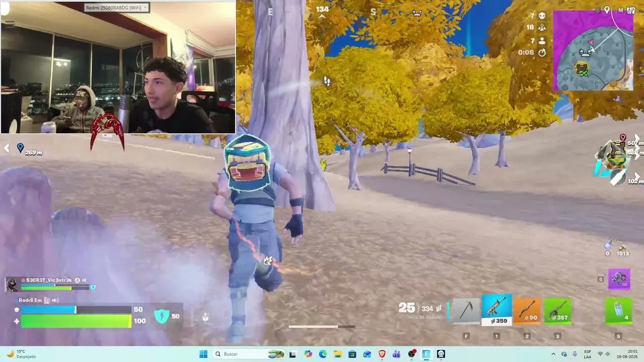Screen dimensions: 644x362
Task: Open the volume tray icon
Action: tap(607, 354)
